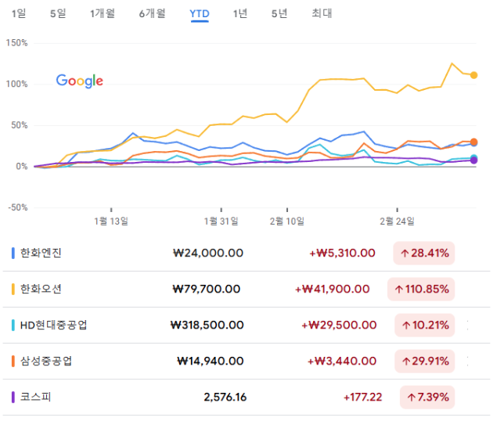Open the more options dots on HD현대중공업 row
504x421 pixels.
(468, 326)
